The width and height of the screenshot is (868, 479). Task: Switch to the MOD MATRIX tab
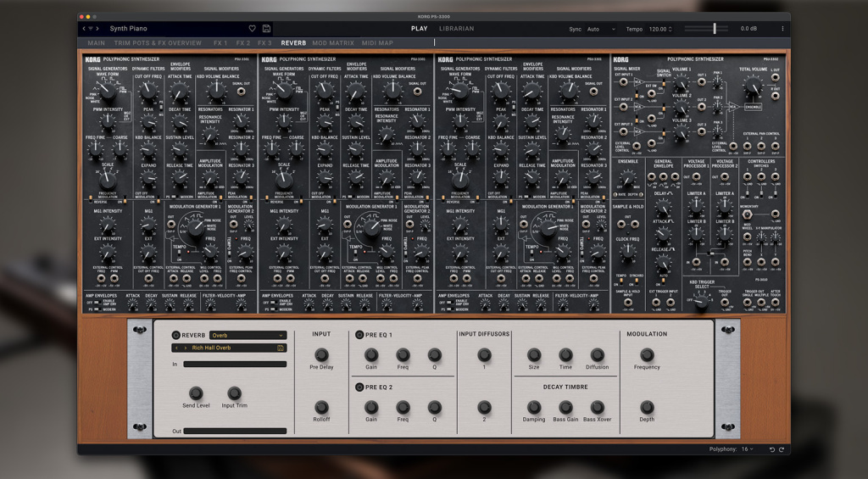click(x=332, y=42)
